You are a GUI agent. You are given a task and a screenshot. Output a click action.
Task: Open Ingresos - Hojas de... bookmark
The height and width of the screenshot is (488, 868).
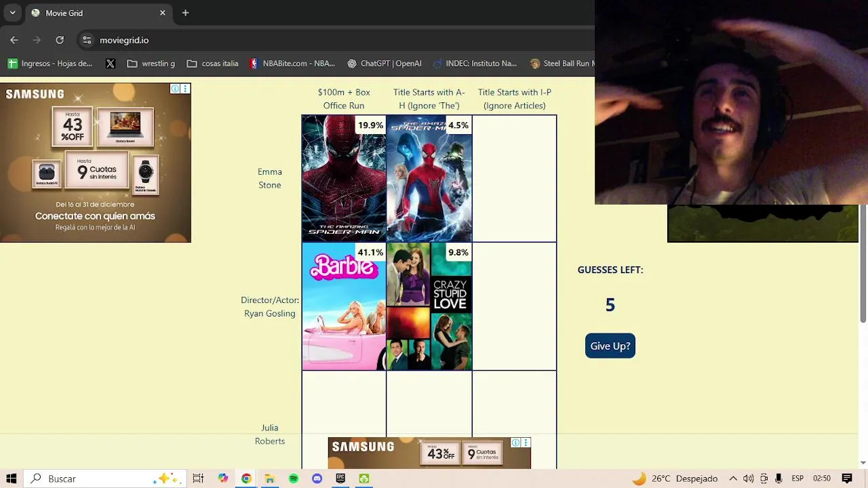pyautogui.click(x=50, y=63)
